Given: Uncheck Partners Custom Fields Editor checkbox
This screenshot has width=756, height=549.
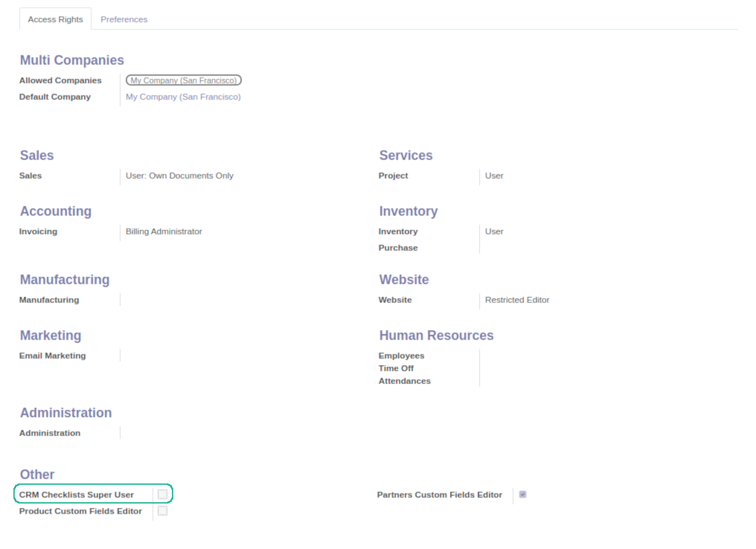Looking at the screenshot, I should [x=523, y=495].
